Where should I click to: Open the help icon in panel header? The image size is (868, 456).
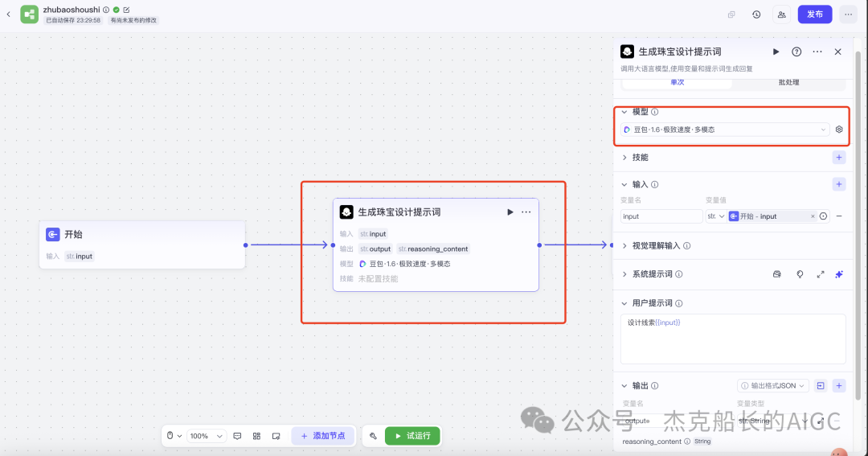(796, 51)
